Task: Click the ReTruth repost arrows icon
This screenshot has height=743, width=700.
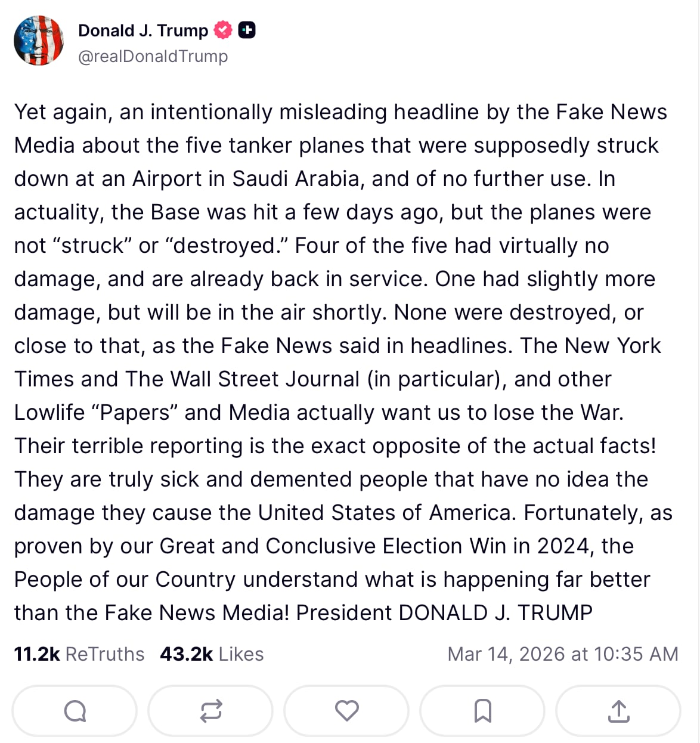Action: 210,710
